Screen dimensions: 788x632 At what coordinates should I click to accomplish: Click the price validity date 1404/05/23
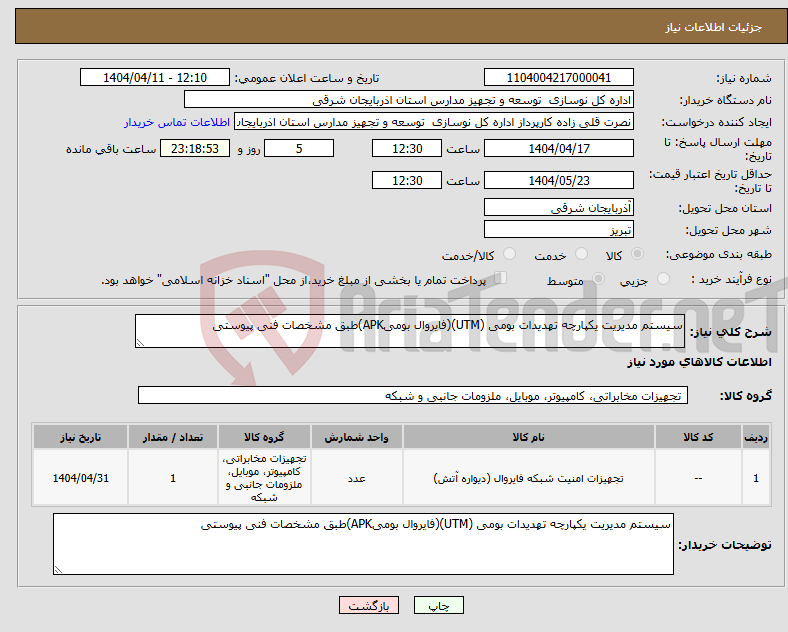(558, 180)
